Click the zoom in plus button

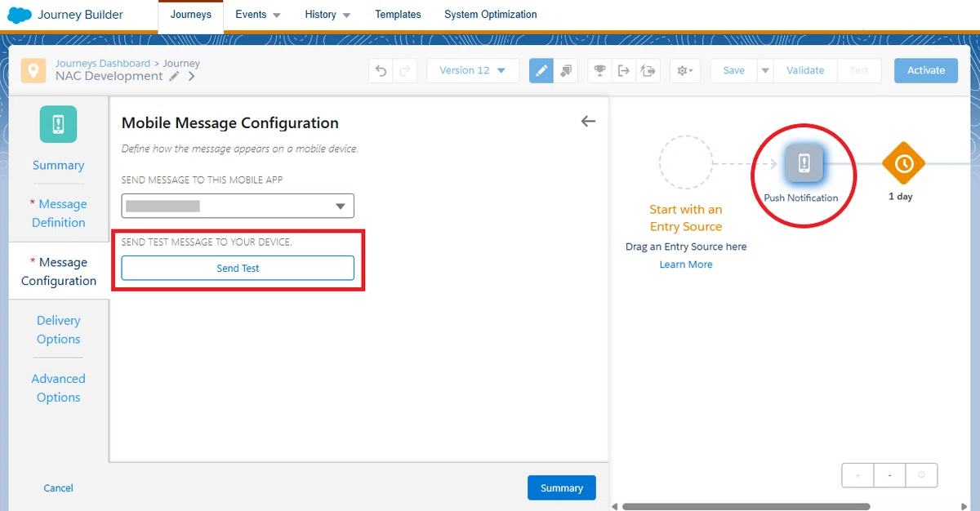857,475
